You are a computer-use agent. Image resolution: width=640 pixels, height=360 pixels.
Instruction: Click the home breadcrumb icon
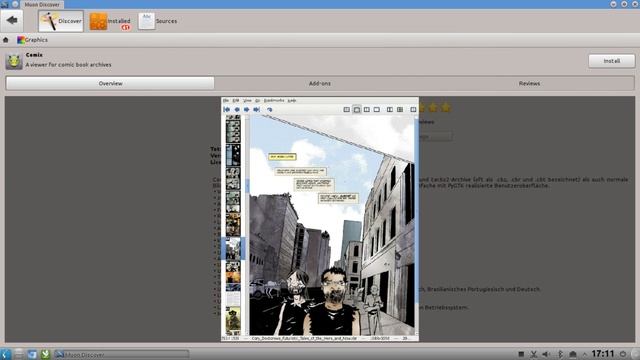[5, 40]
